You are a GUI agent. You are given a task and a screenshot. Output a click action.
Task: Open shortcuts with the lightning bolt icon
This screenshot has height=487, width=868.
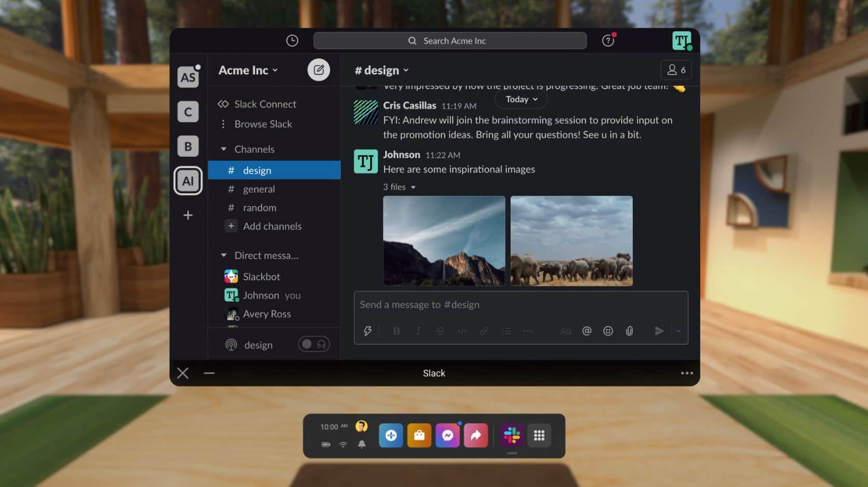pos(368,331)
